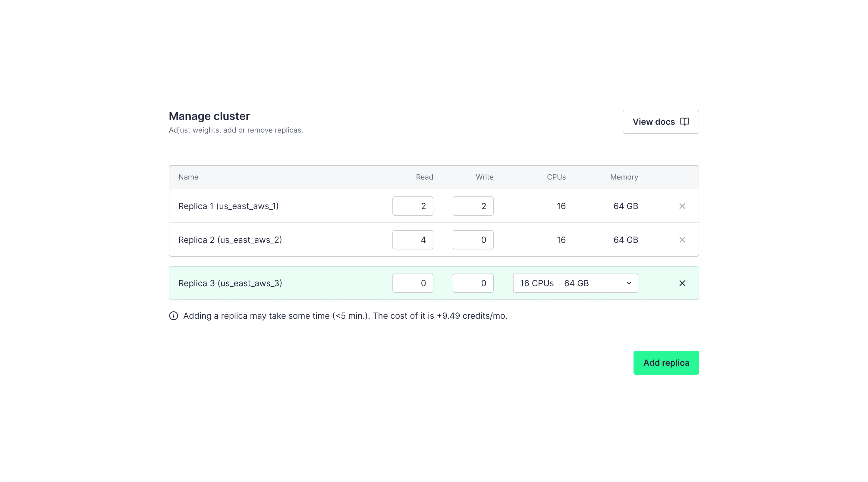Click the Write input for Replica 1
The image size is (868, 482).
(473, 206)
